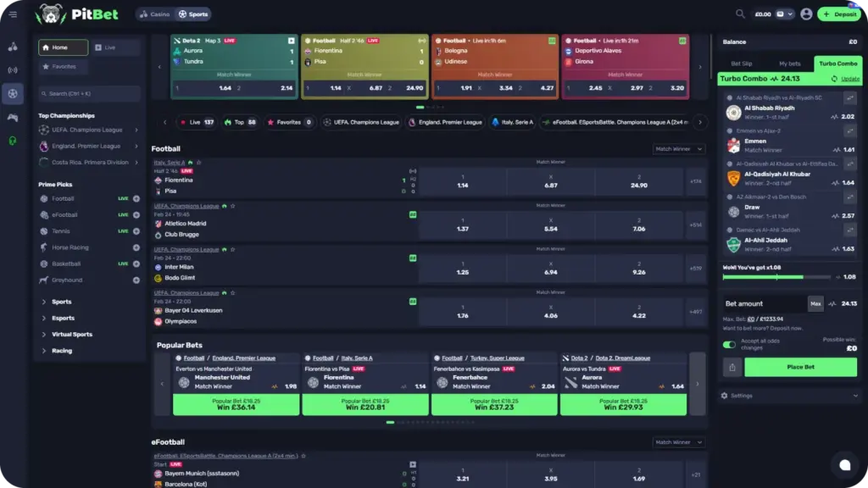868x488 pixels.
Task: Add Horse Racing plus icon
Action: tap(136, 247)
